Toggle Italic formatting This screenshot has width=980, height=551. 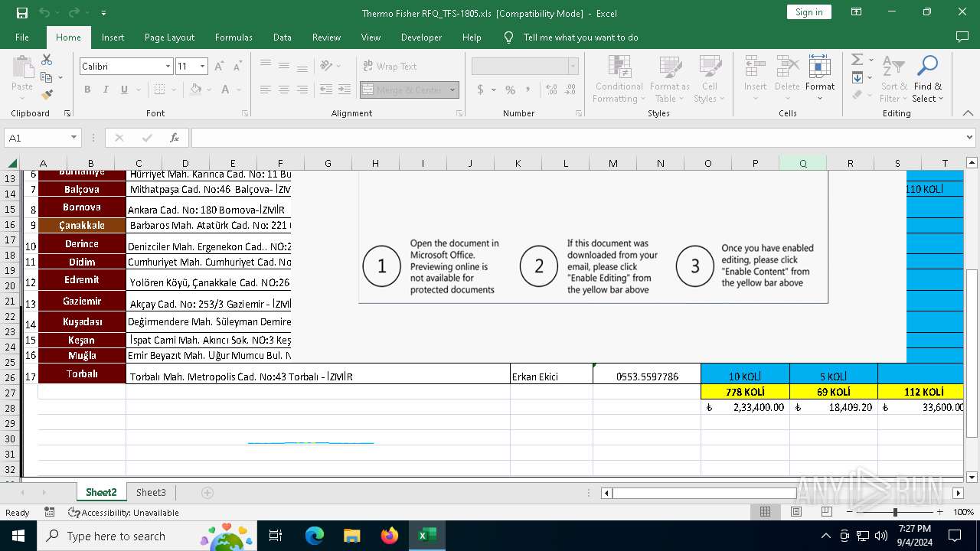[106, 90]
